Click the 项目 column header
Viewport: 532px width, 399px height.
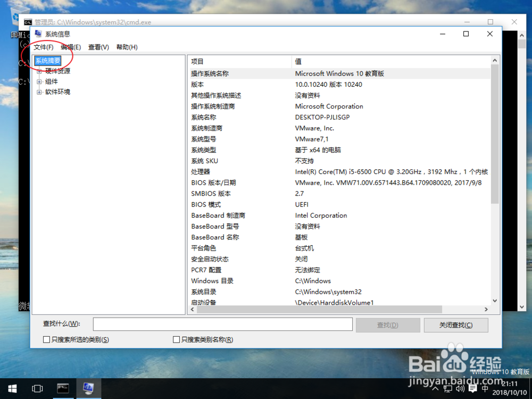[239, 62]
